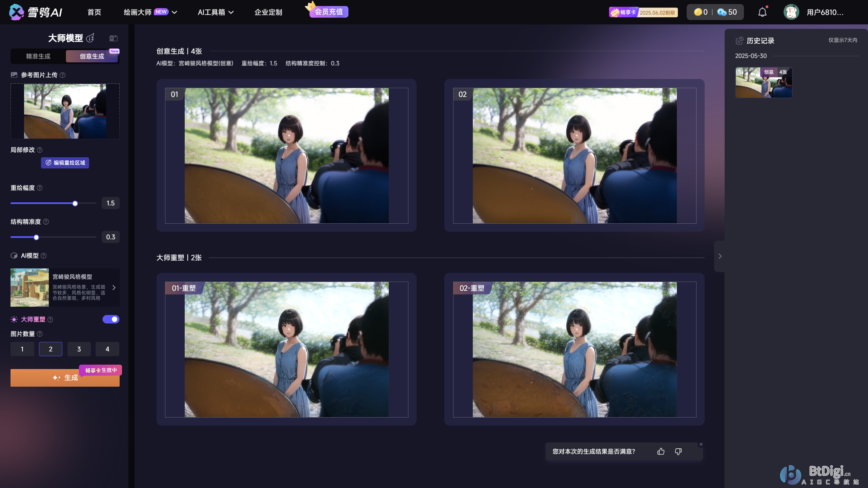The width and height of the screenshot is (868, 488).
Task: Click the help icon beside 重绘幅度
Action: (40, 188)
